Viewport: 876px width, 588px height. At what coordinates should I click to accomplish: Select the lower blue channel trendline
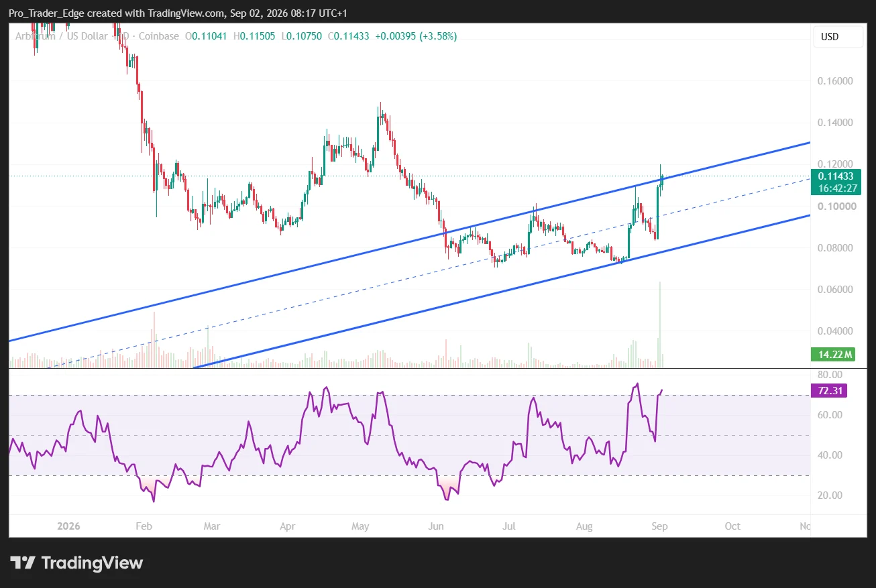[503, 291]
